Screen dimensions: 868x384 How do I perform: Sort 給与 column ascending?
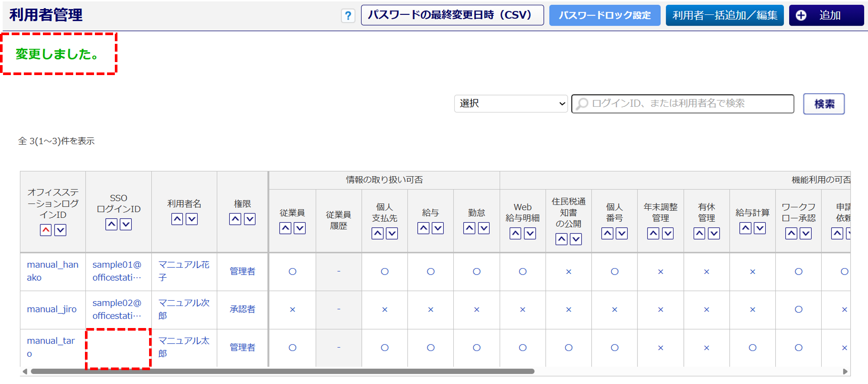coord(423,228)
